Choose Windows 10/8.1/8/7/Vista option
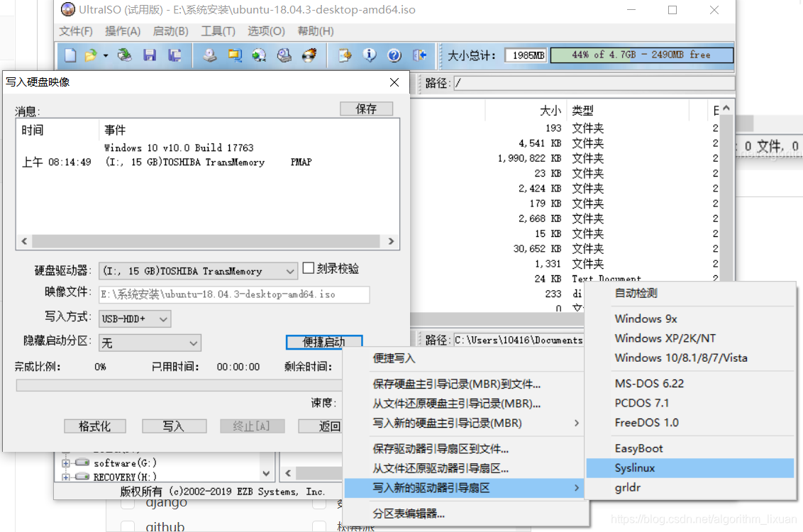The height and width of the screenshot is (532, 803). tap(690, 358)
